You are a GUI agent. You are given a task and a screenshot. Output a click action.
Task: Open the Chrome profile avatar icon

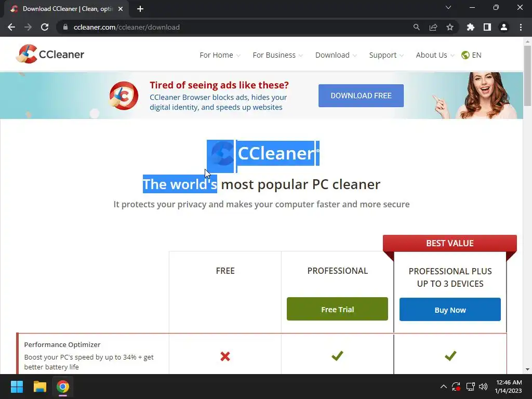504,27
